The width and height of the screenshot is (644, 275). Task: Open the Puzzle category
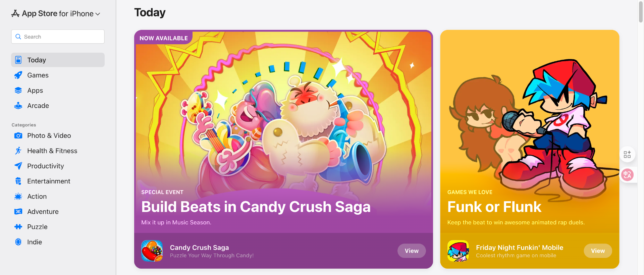(37, 227)
